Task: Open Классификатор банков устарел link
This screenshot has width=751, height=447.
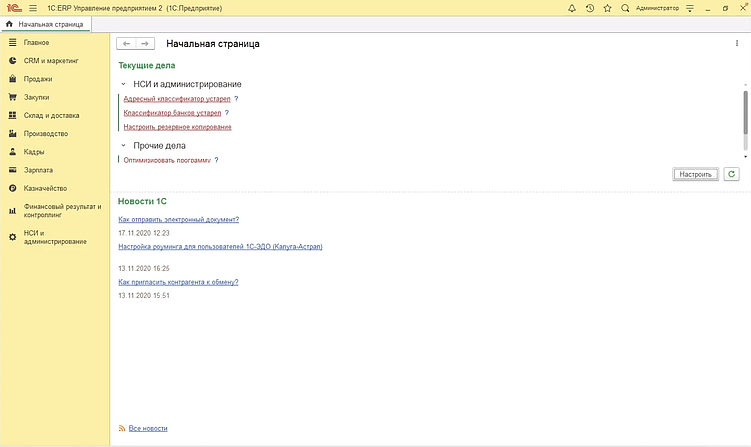Action: (172, 113)
